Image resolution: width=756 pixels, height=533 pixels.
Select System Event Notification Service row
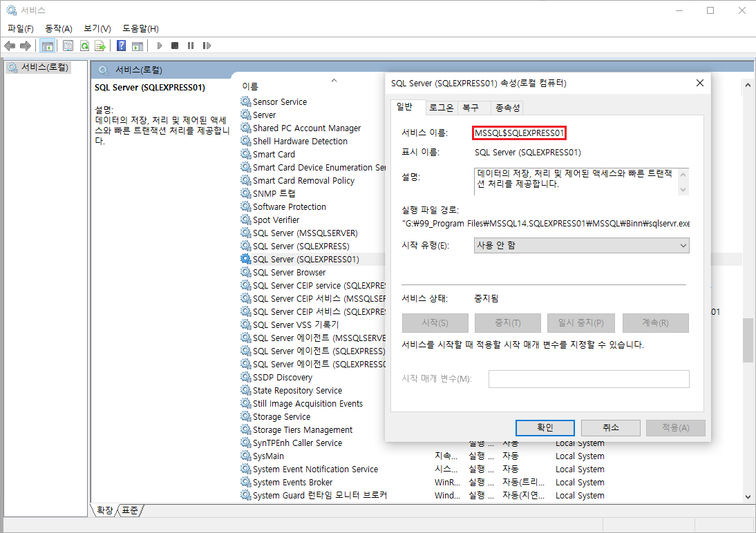(x=315, y=469)
